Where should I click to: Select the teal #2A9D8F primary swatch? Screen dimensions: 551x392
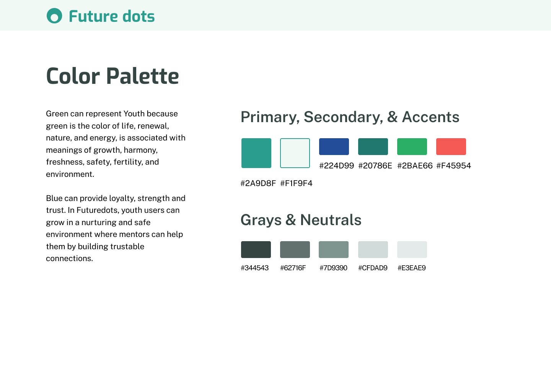256,153
